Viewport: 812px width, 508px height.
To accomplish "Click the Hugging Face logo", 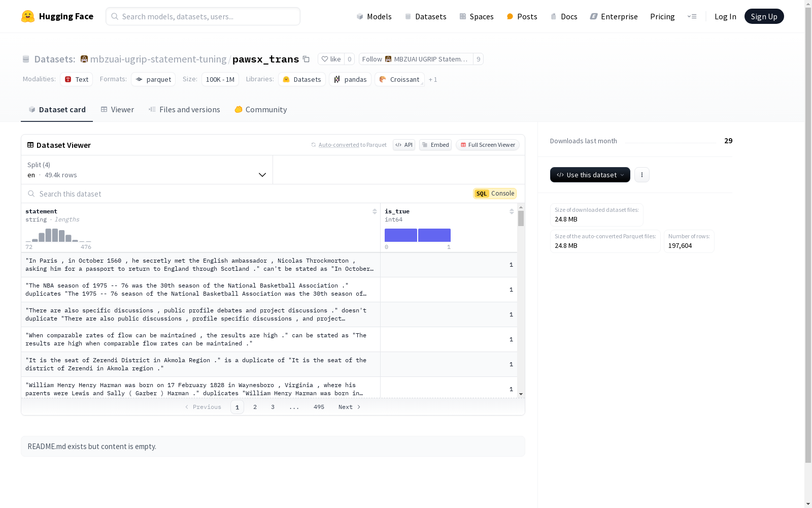I will [57, 16].
